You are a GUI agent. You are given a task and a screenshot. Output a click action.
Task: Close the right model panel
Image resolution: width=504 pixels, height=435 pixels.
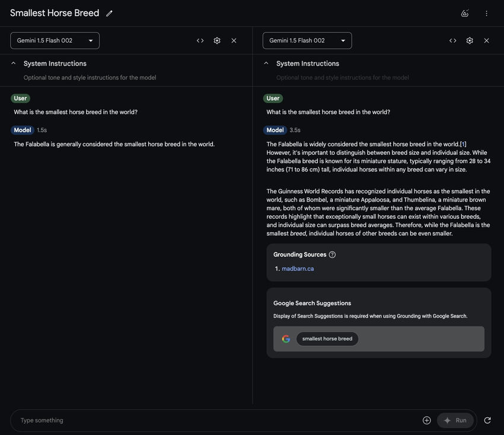486,40
